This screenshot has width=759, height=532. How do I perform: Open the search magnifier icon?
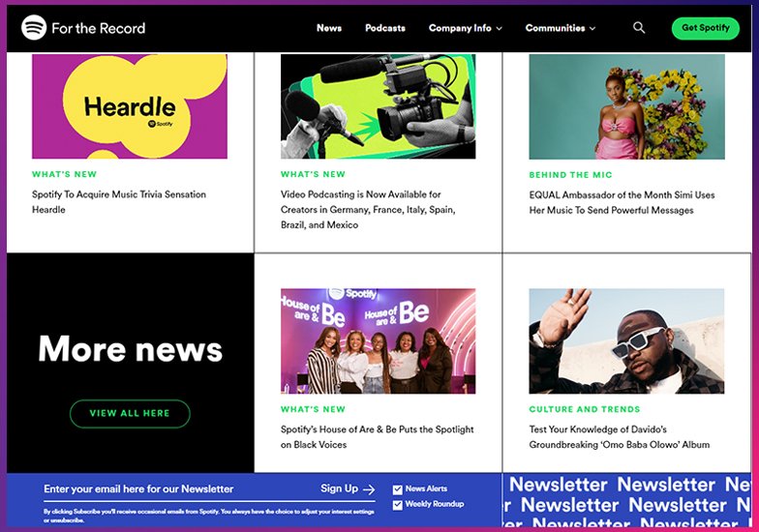pyautogui.click(x=639, y=27)
